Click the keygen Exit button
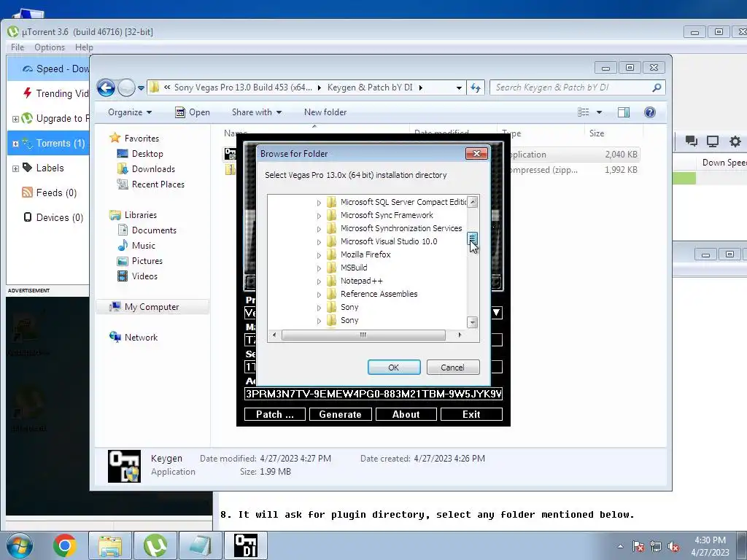 (x=471, y=414)
